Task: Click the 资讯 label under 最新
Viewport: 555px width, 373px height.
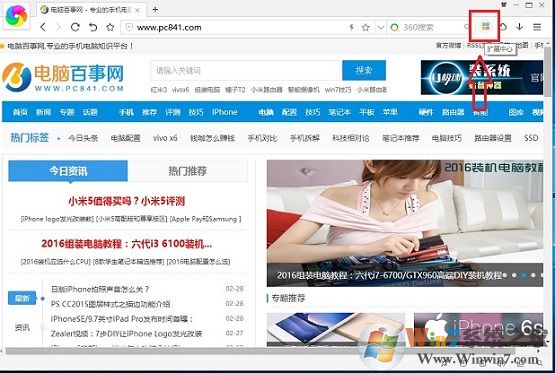Action: point(22,328)
